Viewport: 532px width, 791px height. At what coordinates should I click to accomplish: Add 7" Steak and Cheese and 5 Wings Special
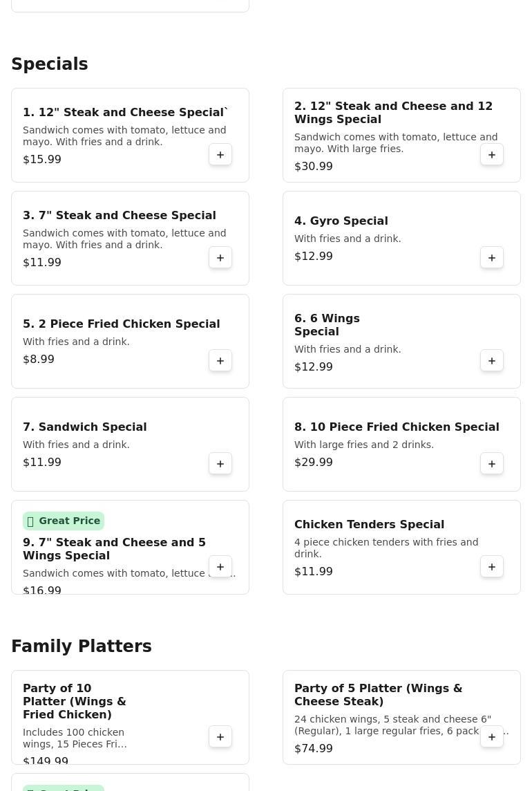pos(220,567)
